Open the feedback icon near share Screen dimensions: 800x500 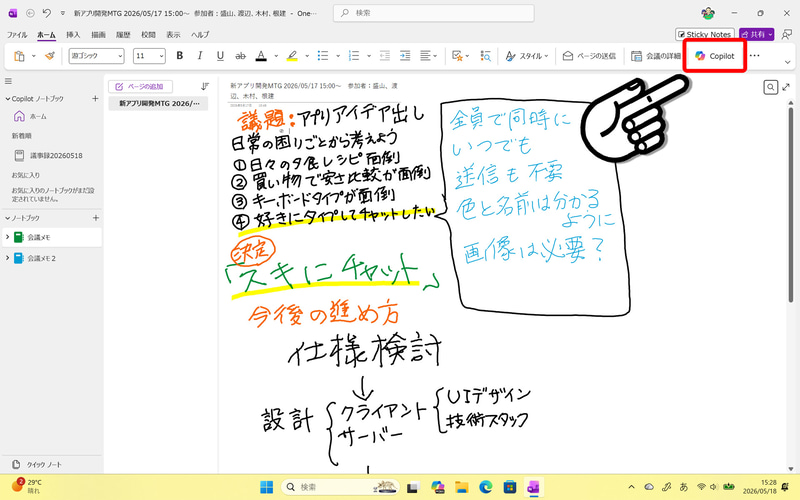[787, 34]
